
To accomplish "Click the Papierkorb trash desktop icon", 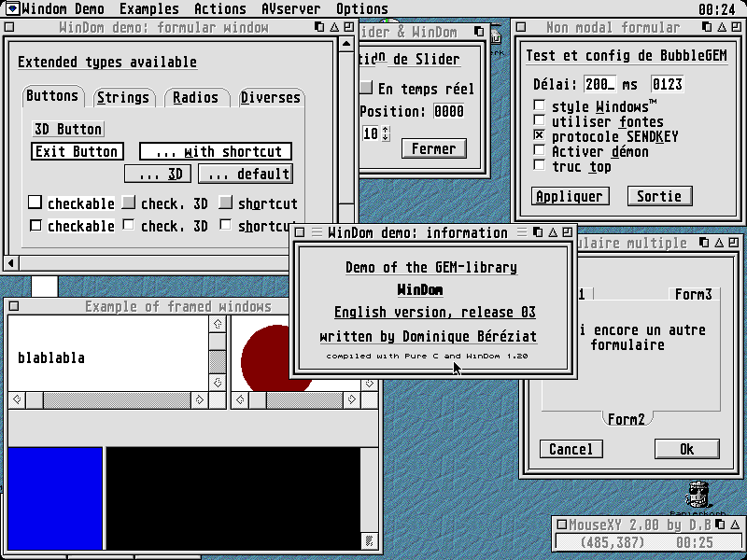I will [699, 495].
